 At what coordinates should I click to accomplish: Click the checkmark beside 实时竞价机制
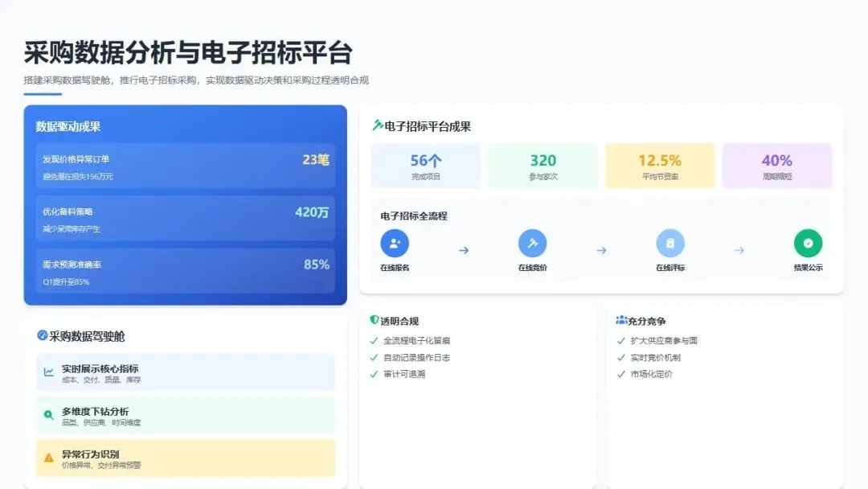click(620, 357)
